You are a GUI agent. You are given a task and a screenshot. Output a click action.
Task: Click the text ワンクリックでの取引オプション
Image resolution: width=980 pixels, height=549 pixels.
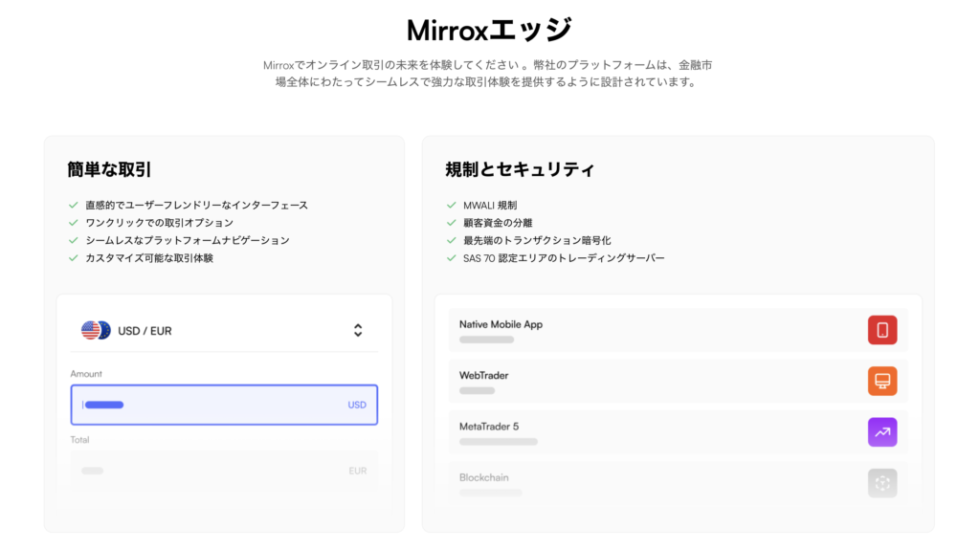pos(160,223)
